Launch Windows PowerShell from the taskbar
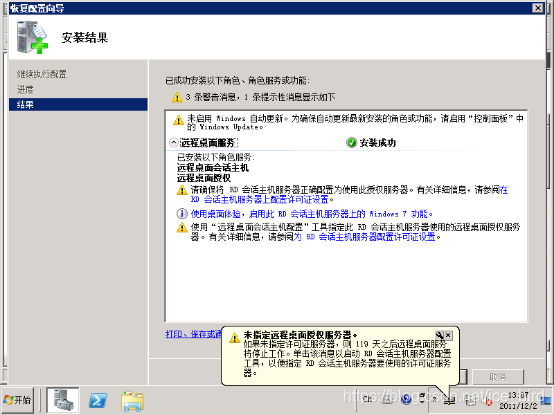The width and height of the screenshot is (554, 415). pos(98,401)
